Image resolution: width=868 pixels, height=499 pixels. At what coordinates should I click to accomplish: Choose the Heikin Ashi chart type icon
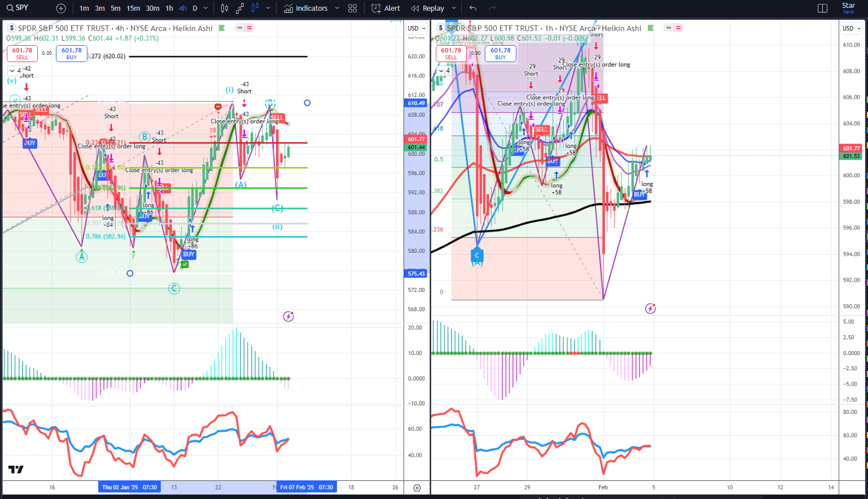tap(255, 8)
